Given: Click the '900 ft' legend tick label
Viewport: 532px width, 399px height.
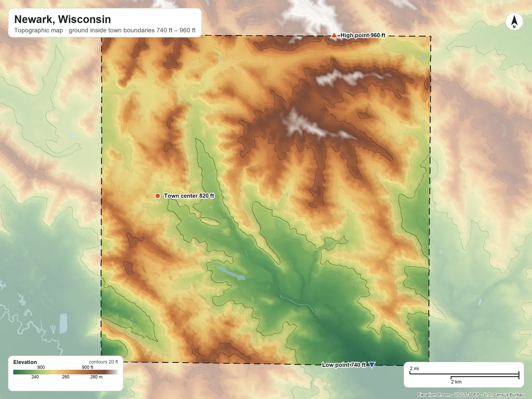Looking at the screenshot, I should coord(88,367).
